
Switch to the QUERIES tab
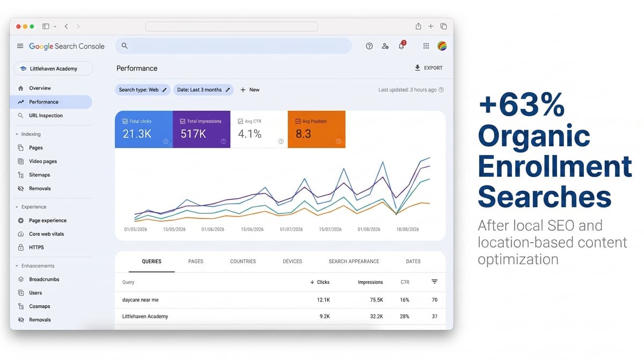point(151,262)
